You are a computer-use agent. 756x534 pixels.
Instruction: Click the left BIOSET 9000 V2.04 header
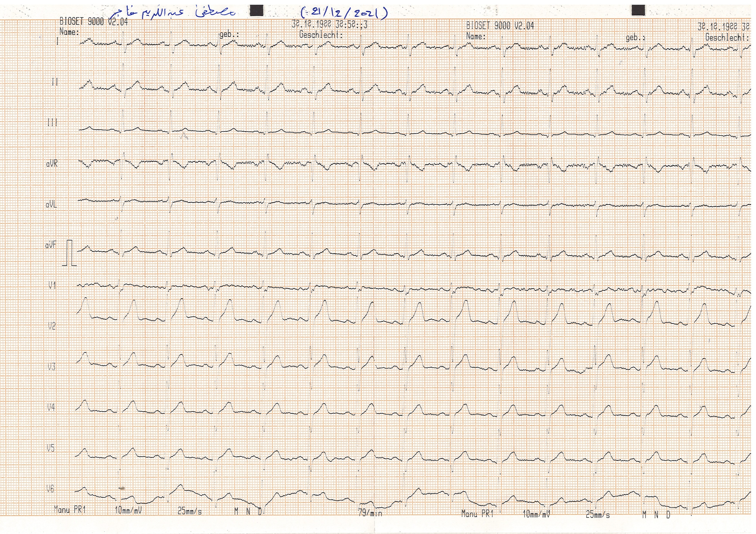94,22
